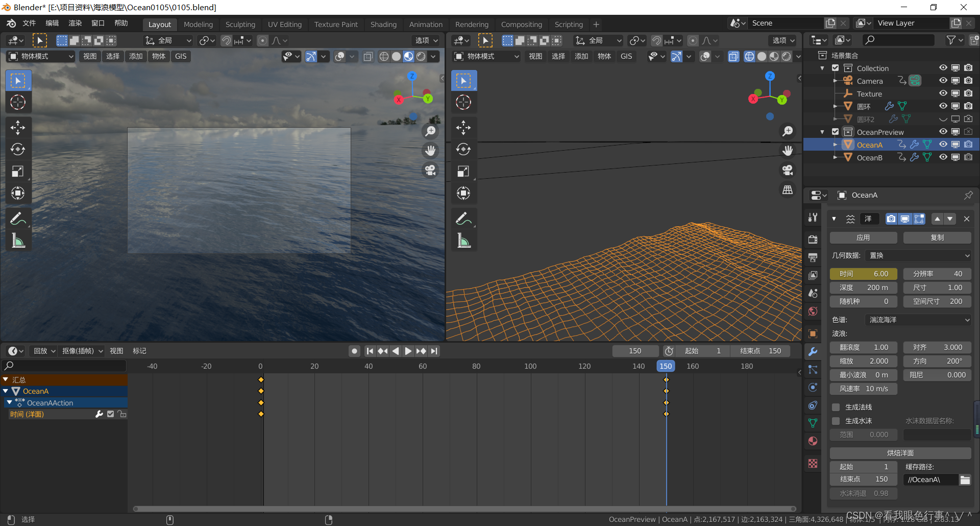
Task: Open the Physics properties tab
Action: 813,387
